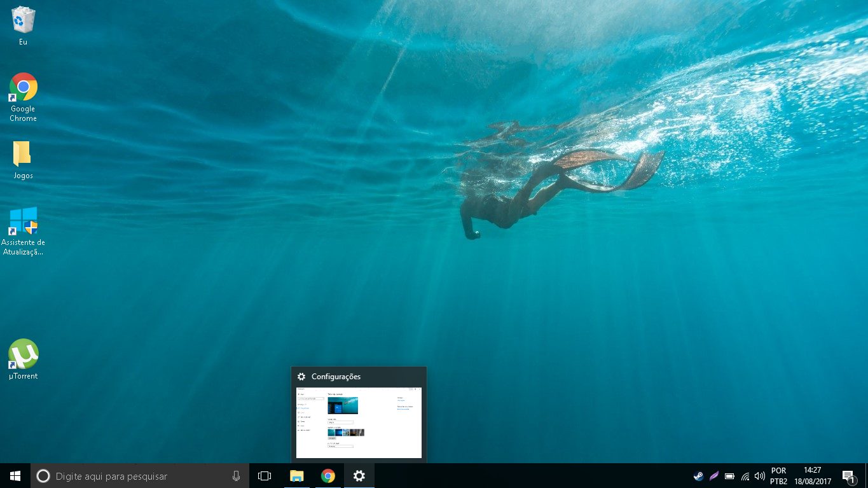The image size is (868, 488).
Task: Open the Steam tray icon
Action: point(698,476)
